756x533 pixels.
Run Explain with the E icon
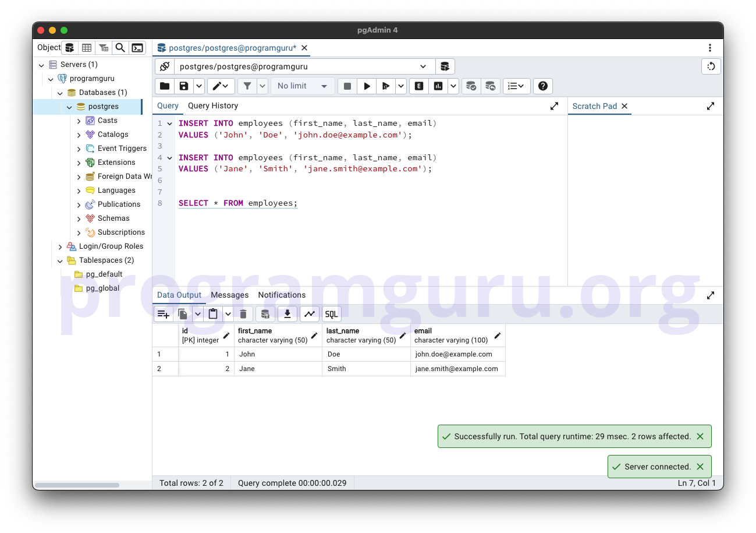(419, 86)
